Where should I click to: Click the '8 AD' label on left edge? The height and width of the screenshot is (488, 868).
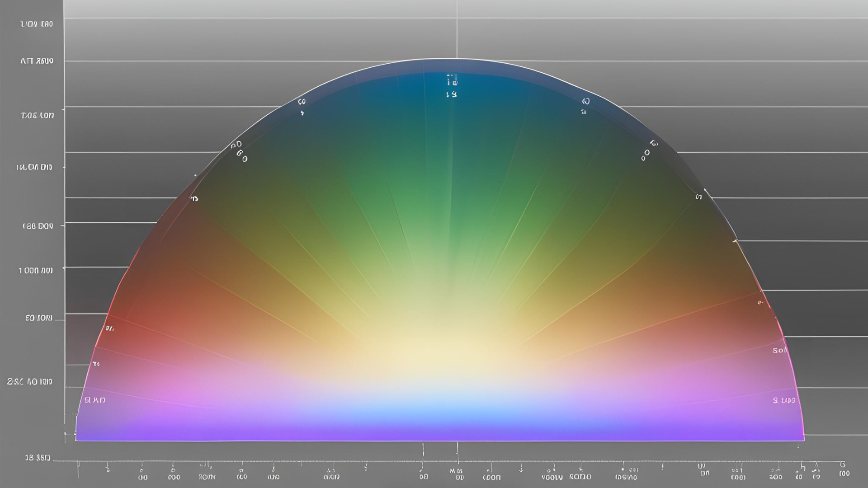[x=95, y=400]
